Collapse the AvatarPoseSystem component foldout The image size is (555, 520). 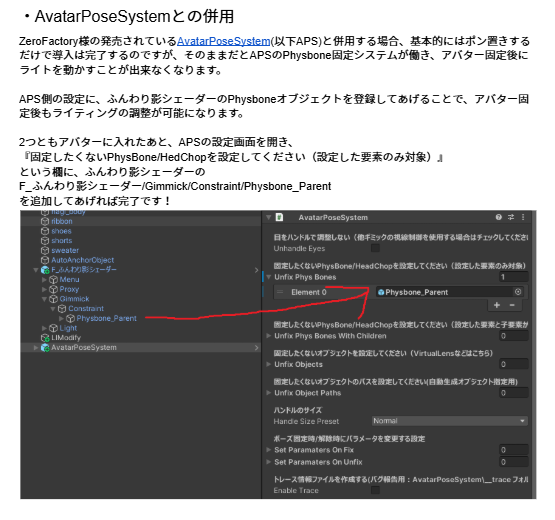pyautogui.click(x=268, y=217)
